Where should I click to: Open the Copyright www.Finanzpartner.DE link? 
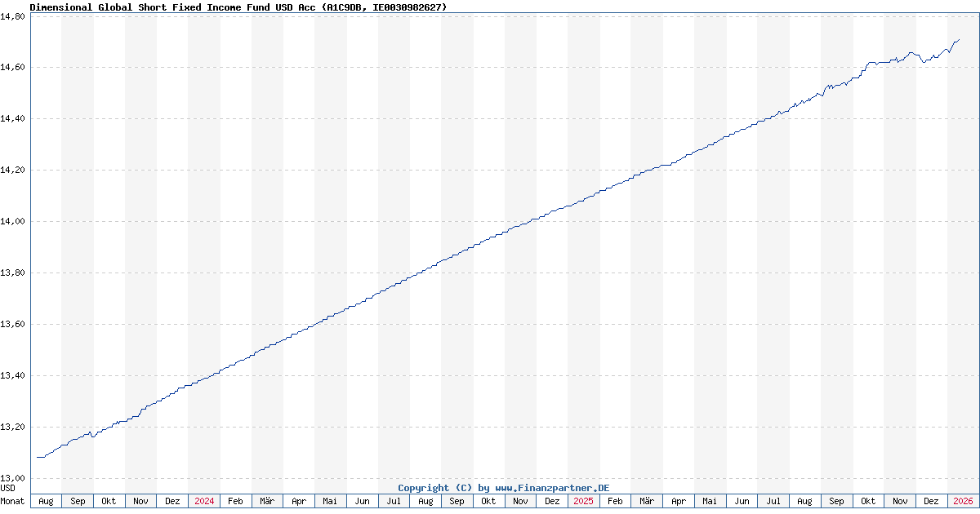pos(506,486)
